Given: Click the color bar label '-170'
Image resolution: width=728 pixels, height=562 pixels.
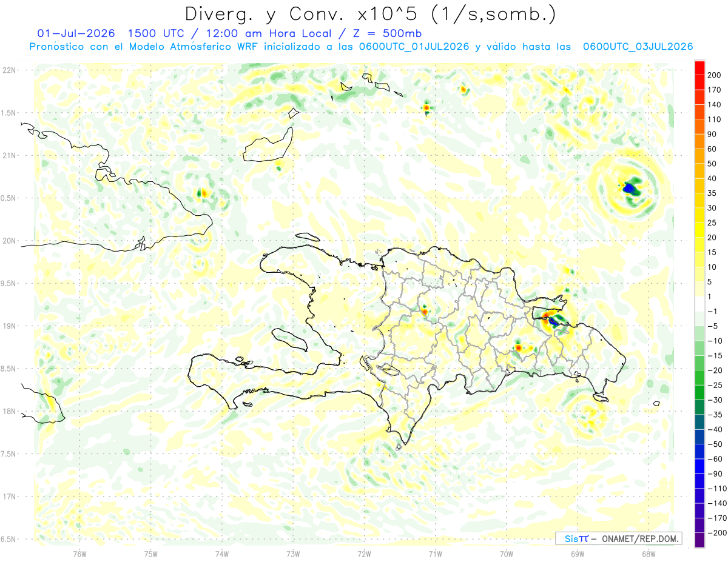Looking at the screenshot, I should coord(718,518).
